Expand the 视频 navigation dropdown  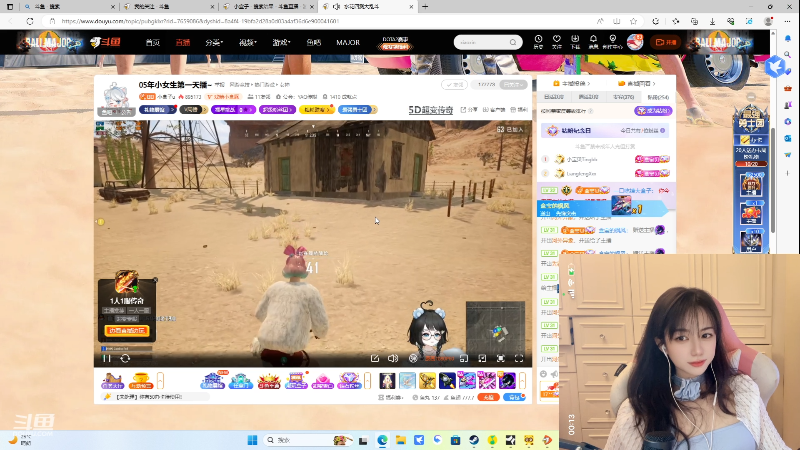[247, 42]
